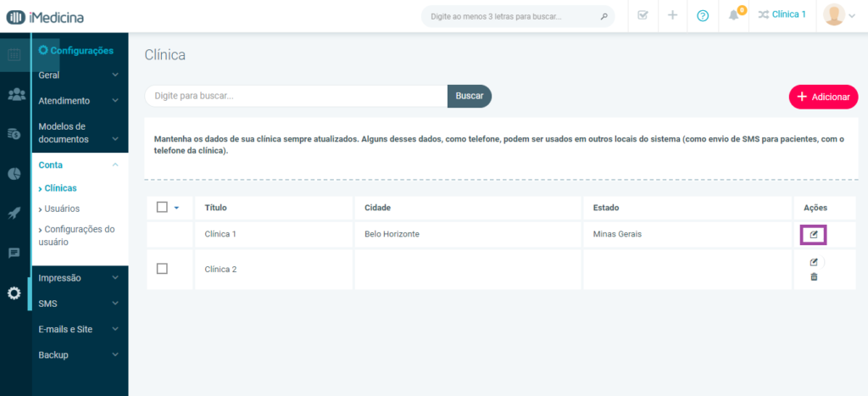Click the plus icon in top header

pos(672,15)
